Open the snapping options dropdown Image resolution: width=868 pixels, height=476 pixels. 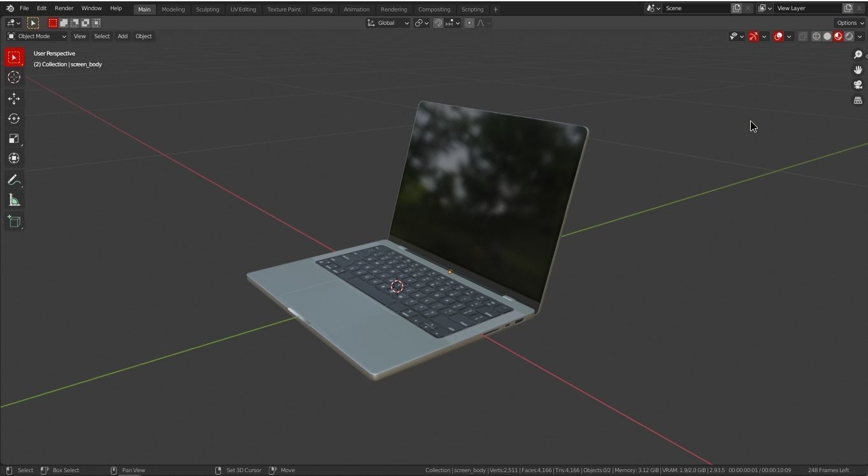point(453,23)
